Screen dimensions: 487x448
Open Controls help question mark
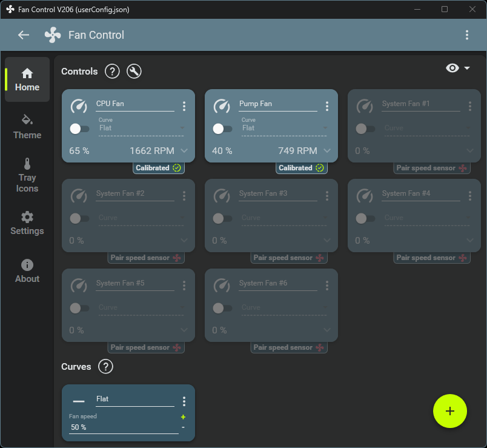click(112, 71)
